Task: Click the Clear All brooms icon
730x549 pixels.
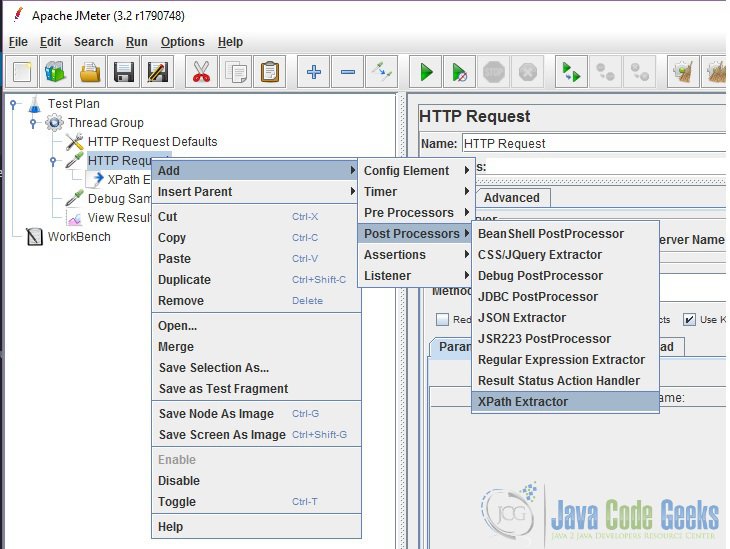Action: (x=716, y=72)
